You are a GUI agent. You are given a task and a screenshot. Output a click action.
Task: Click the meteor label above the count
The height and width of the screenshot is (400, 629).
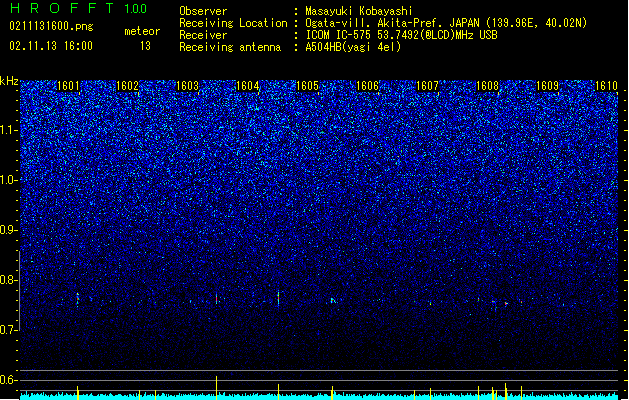point(142,31)
